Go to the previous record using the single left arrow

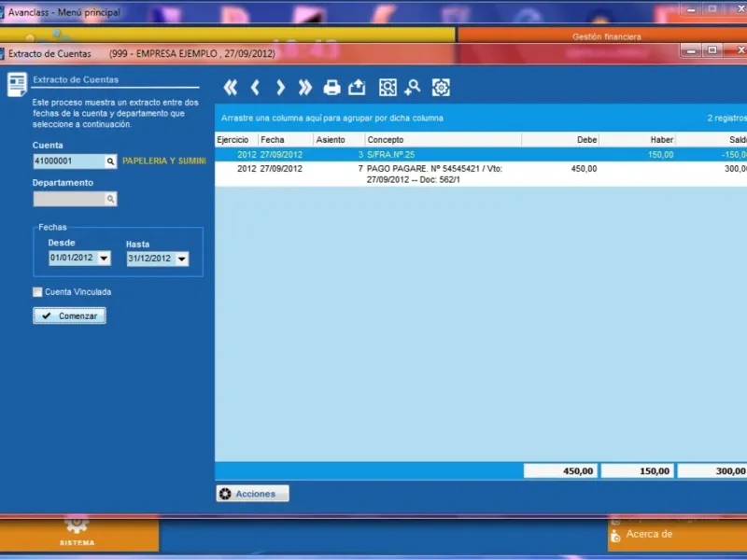255,88
